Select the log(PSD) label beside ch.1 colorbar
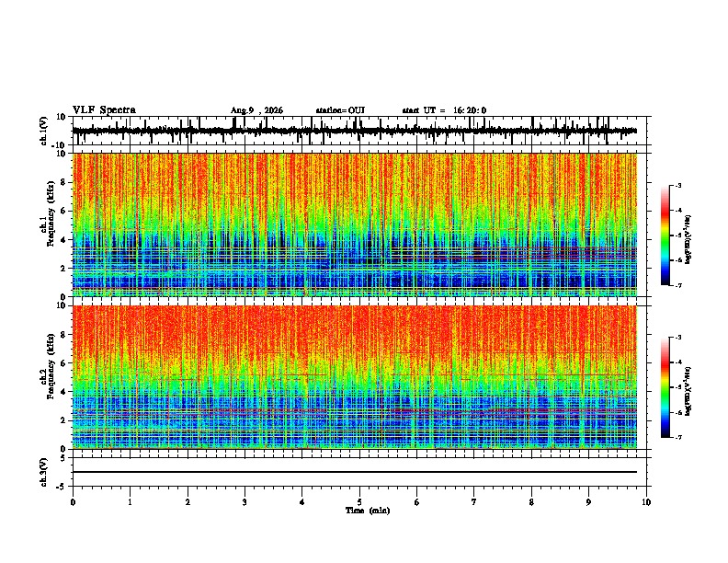Viewport: 728px width, 563px height. point(688,240)
